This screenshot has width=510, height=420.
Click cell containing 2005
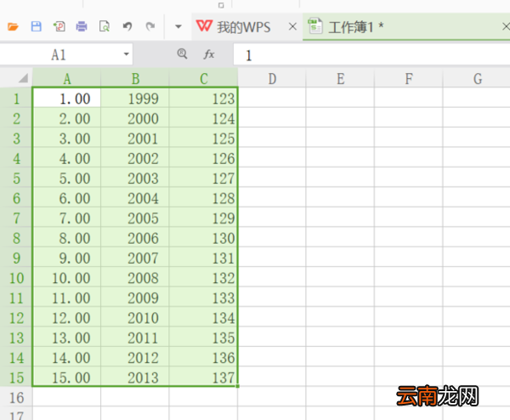[x=135, y=218]
